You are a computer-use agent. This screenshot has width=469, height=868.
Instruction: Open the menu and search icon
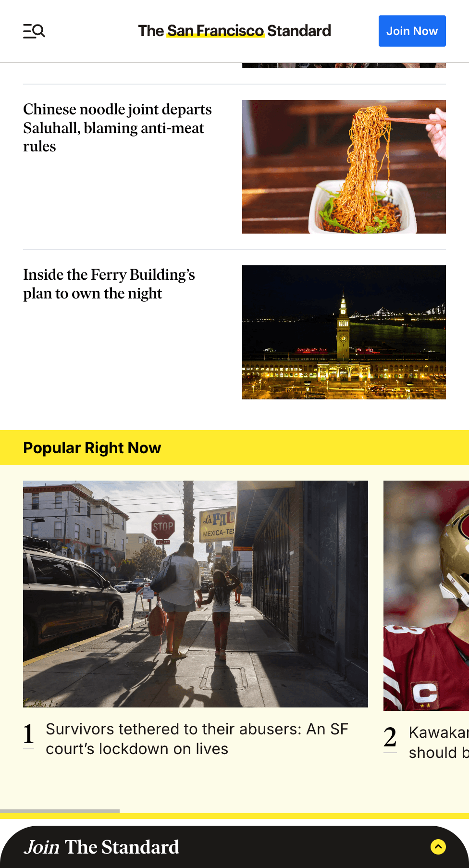coord(34,31)
